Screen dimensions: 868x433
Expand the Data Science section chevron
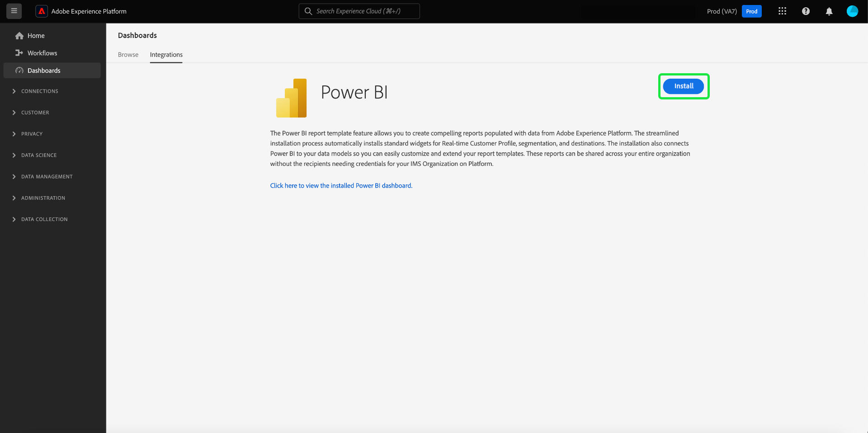tap(14, 155)
